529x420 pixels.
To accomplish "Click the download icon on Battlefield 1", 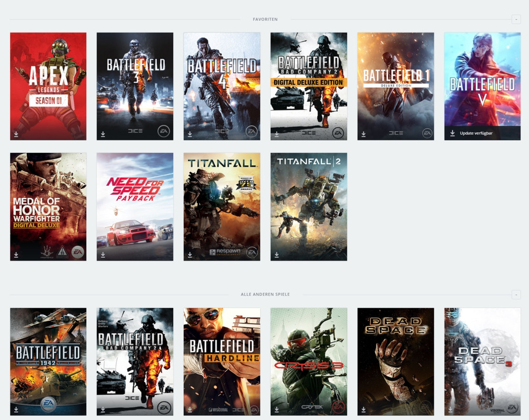I will (x=364, y=134).
